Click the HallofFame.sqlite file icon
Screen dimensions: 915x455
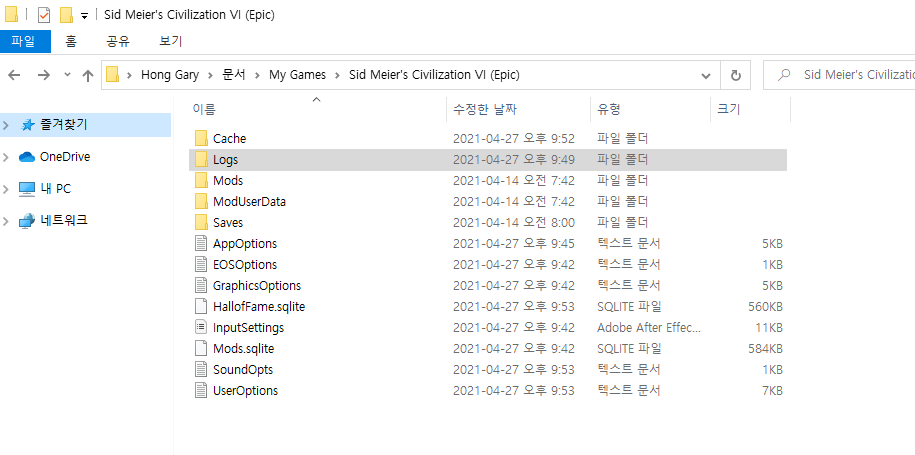[x=201, y=306]
